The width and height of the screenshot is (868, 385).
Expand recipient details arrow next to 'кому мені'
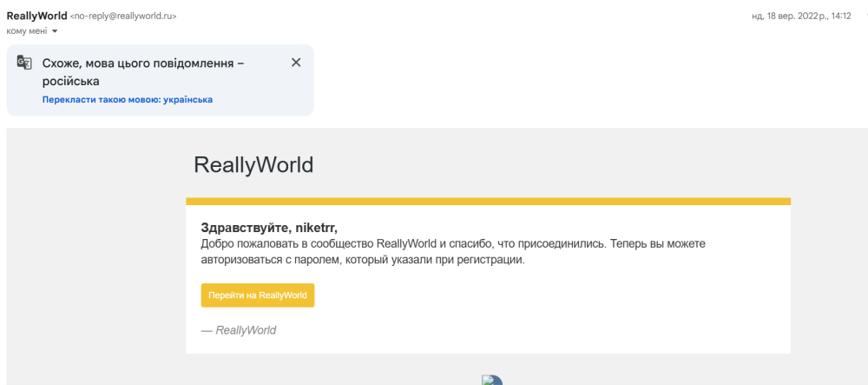click(x=54, y=31)
